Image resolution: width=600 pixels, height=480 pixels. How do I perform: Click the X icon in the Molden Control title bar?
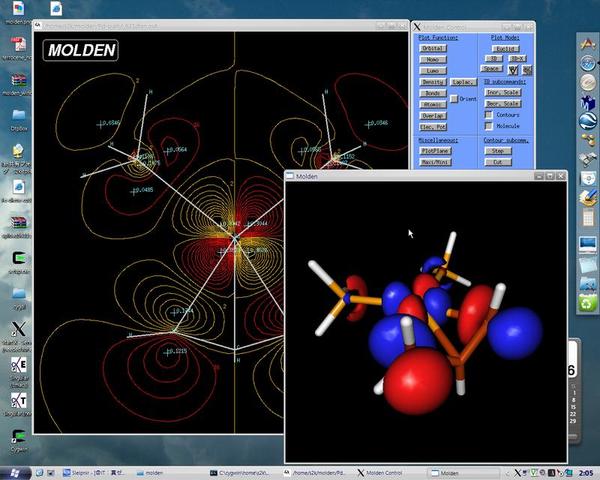tap(417, 27)
